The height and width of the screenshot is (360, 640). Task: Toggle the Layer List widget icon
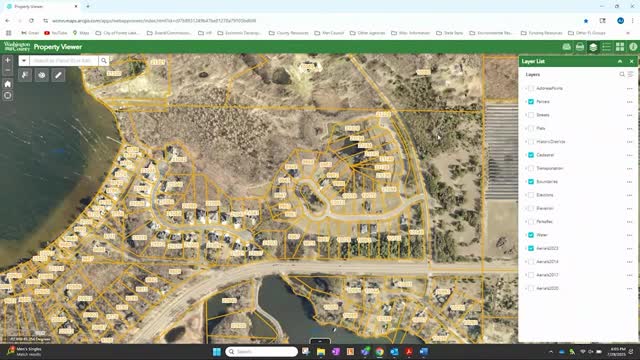coord(593,47)
